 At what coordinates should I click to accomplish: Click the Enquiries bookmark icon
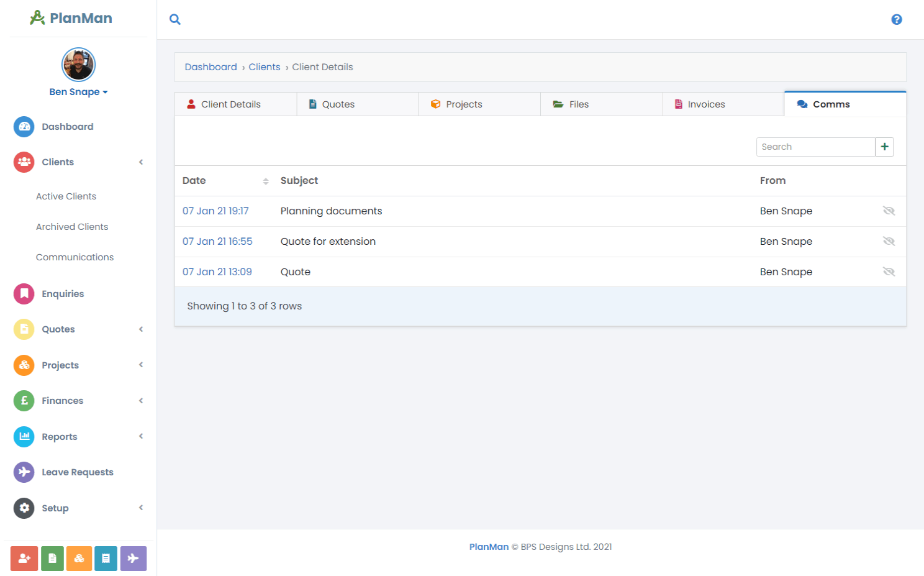(24, 294)
